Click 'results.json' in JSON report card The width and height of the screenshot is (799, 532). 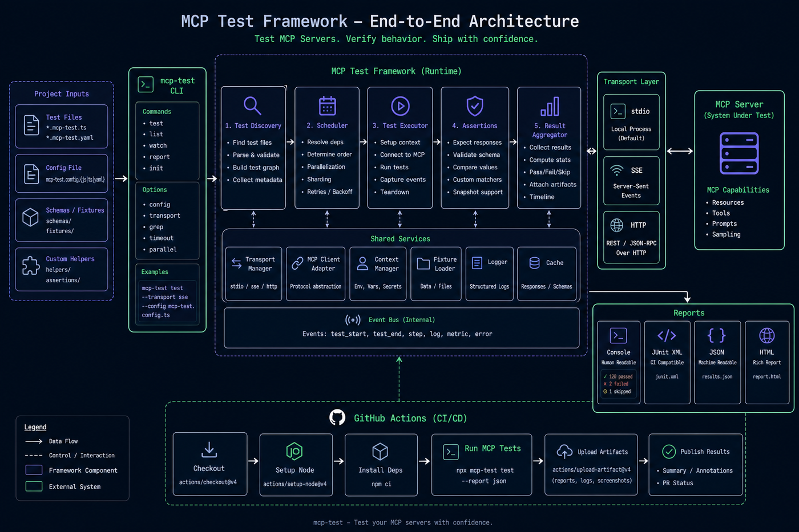click(717, 376)
